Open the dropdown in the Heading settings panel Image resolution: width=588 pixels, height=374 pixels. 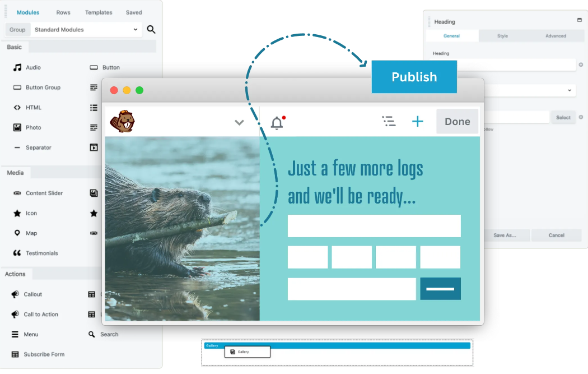tap(530, 90)
